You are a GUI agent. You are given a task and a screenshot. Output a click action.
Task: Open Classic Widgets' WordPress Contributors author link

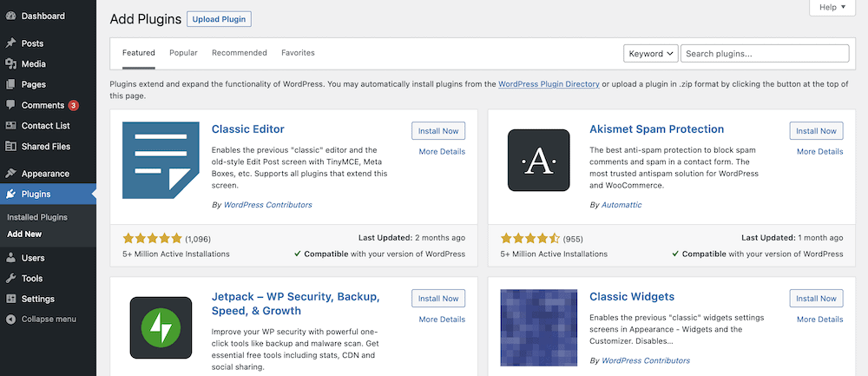pos(646,360)
